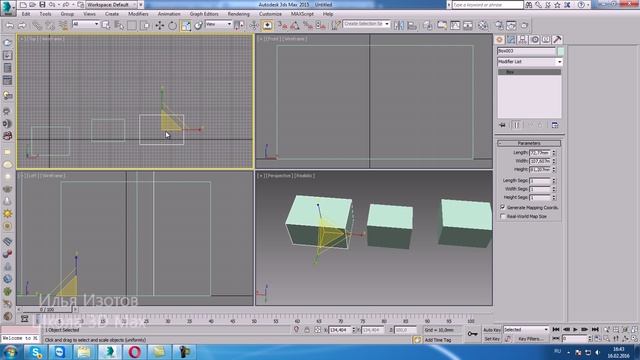
Task: Open the reference coordinate system View dropdown
Action: coord(218,24)
